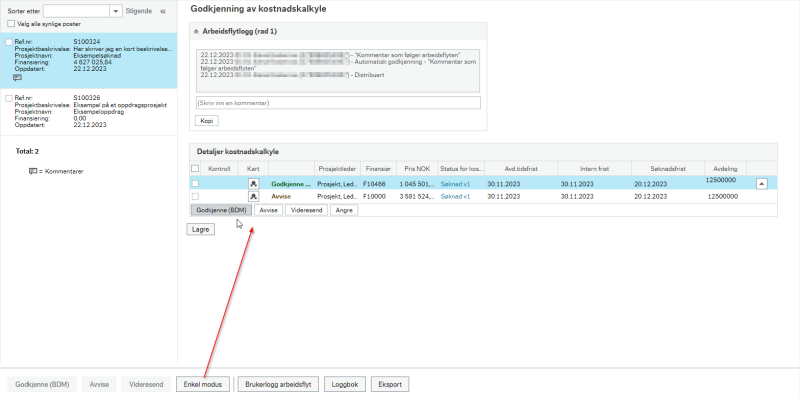Check Velg alle synlige poster
800x398 pixels.
[x=11, y=24]
